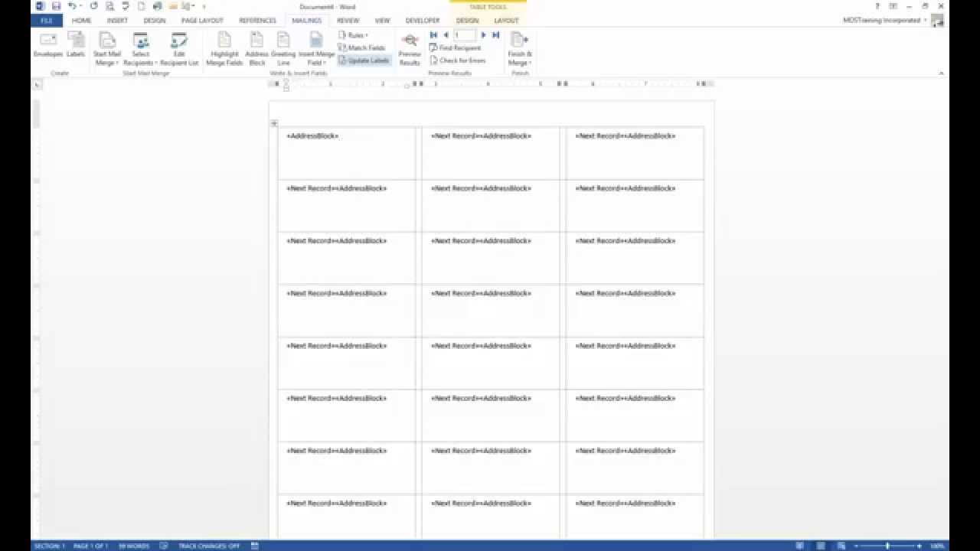Click the tab selector at ruler corner
Image resolution: width=980 pixels, height=551 pixels.
37,84
